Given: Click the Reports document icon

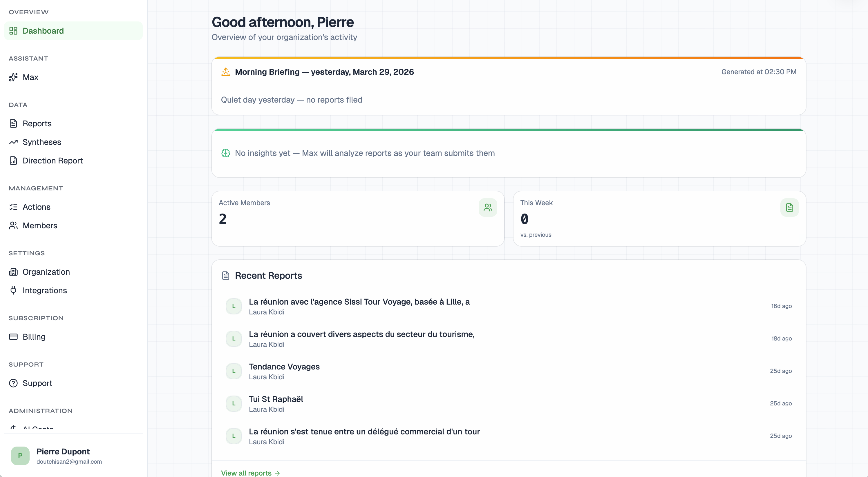Looking at the screenshot, I should click(x=13, y=123).
